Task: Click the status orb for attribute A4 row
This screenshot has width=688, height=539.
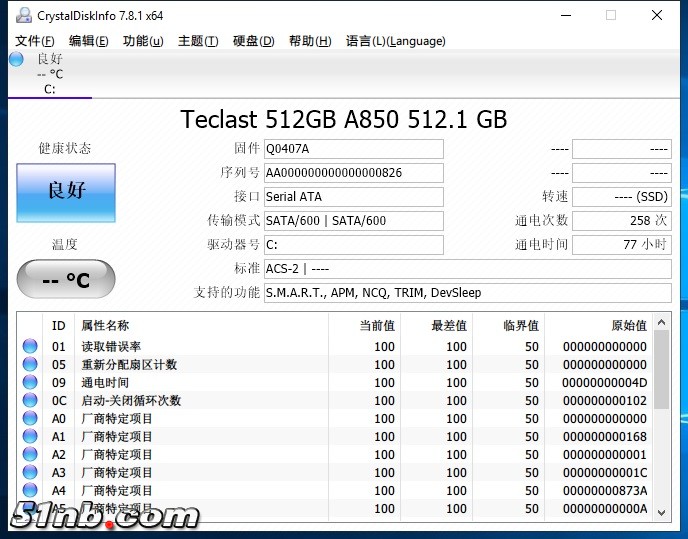Action: click(x=30, y=491)
